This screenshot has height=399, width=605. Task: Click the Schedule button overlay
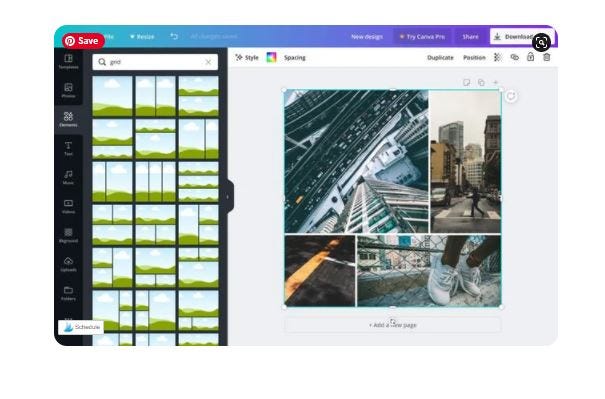(81, 327)
